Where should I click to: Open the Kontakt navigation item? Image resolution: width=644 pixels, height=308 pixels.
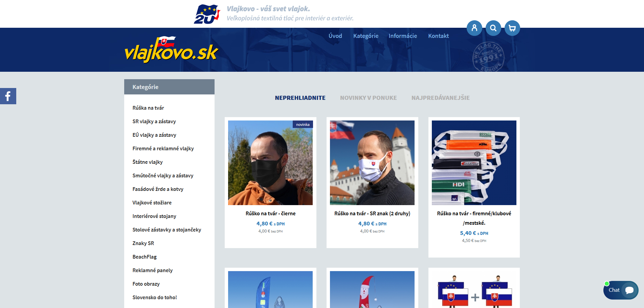(438, 36)
